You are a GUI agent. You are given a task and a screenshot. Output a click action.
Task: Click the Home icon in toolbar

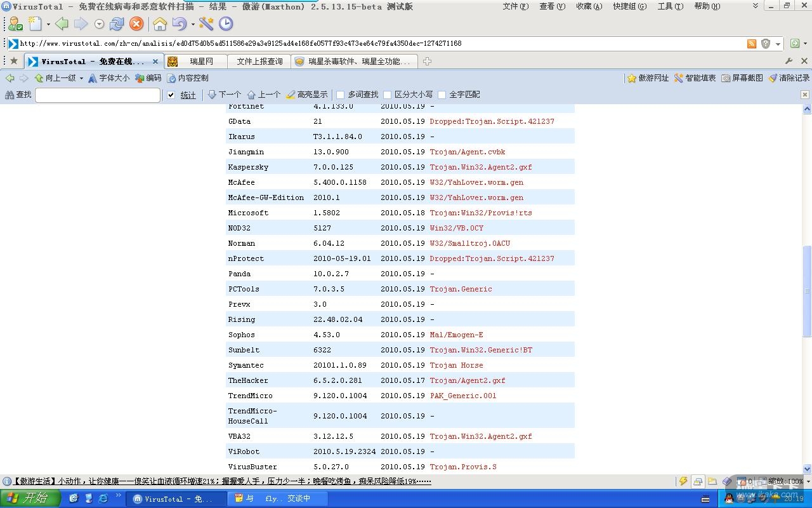[x=160, y=24]
